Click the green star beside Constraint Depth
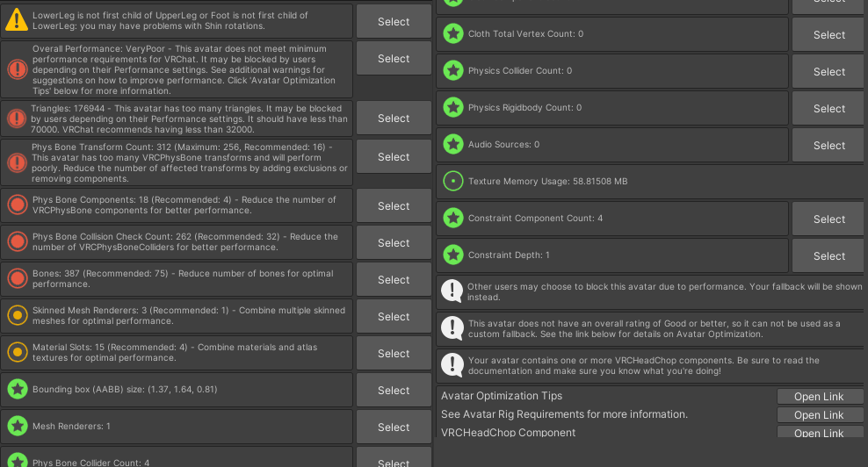 pos(452,255)
